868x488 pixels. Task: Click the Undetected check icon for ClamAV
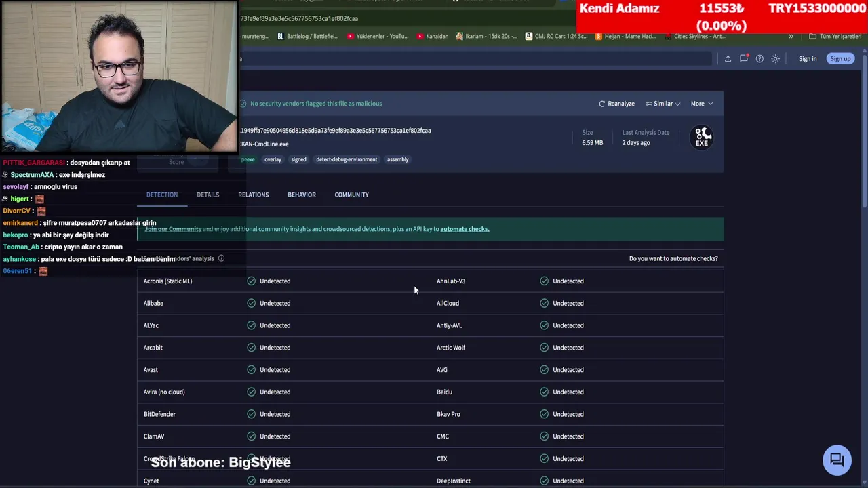pyautogui.click(x=251, y=436)
